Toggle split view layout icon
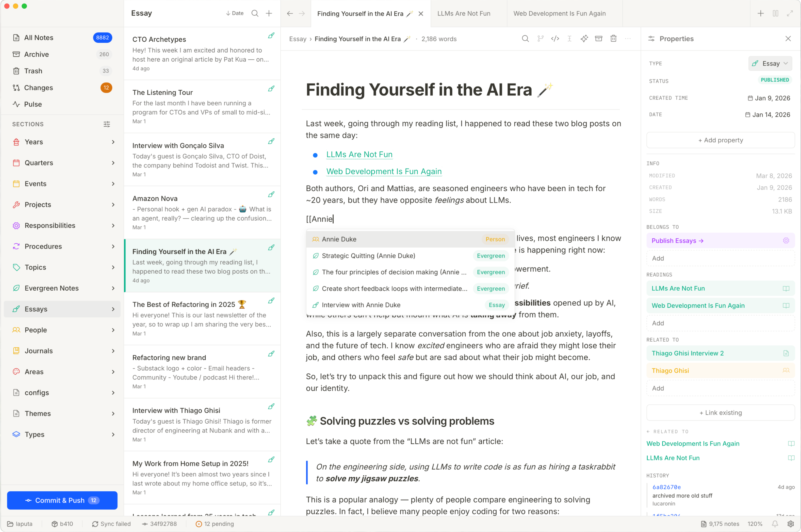This screenshot has height=532, width=801. click(x=776, y=13)
